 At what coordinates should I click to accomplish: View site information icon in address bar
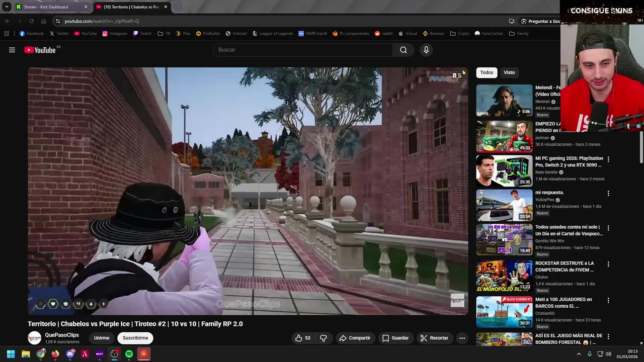(x=58, y=21)
